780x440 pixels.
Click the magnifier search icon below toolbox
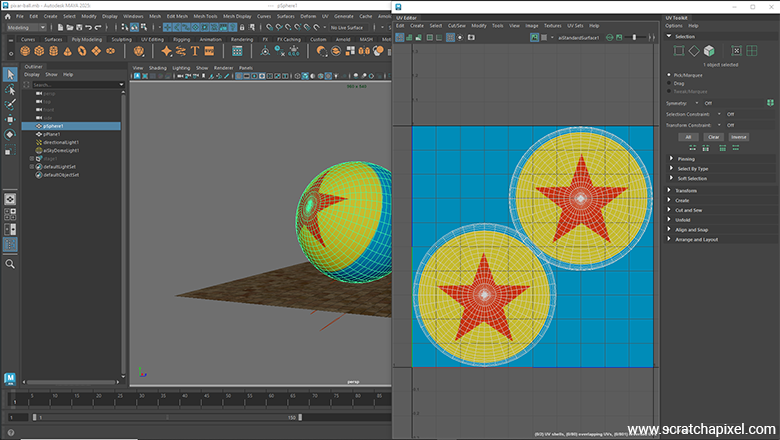10,264
